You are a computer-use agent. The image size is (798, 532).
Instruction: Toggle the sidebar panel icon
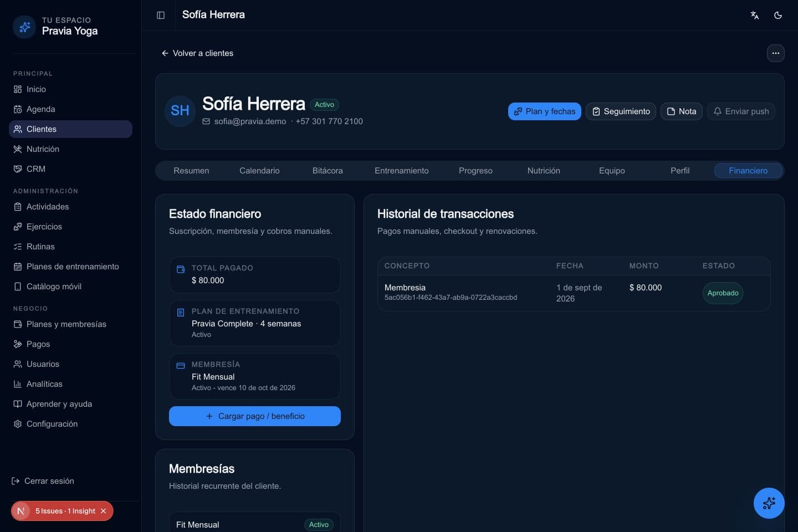click(161, 15)
